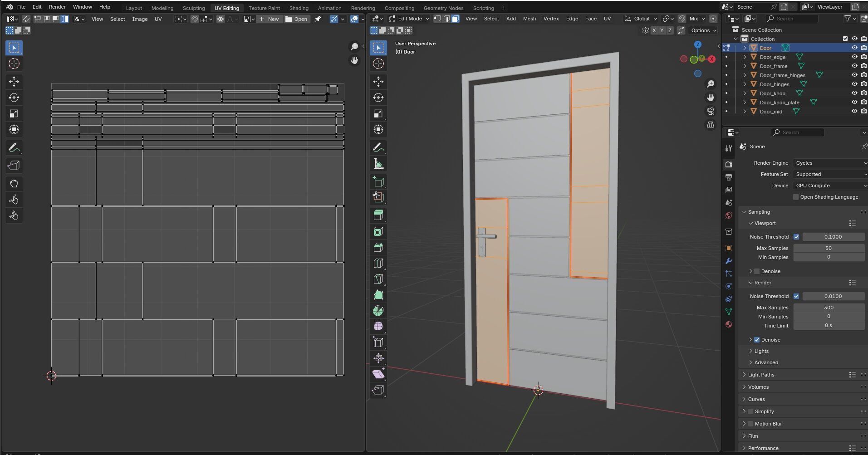Open the Material properties tab
The width and height of the screenshot is (868, 455).
click(x=729, y=324)
